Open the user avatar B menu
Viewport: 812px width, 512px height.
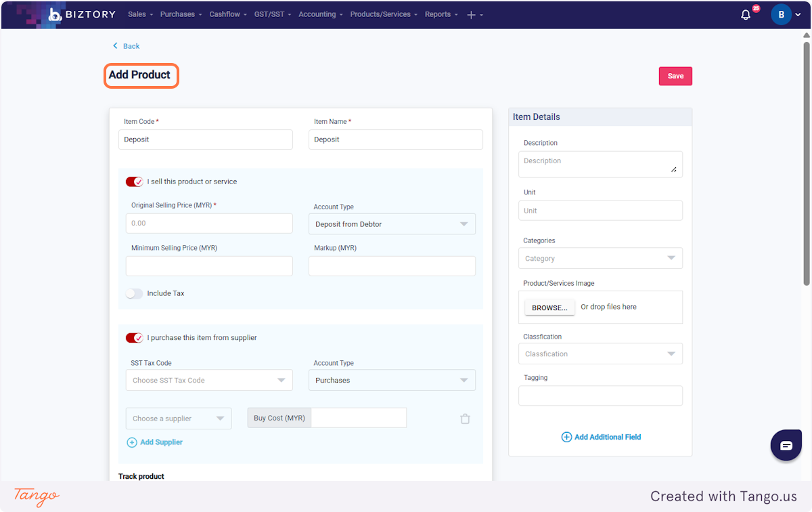coord(782,14)
